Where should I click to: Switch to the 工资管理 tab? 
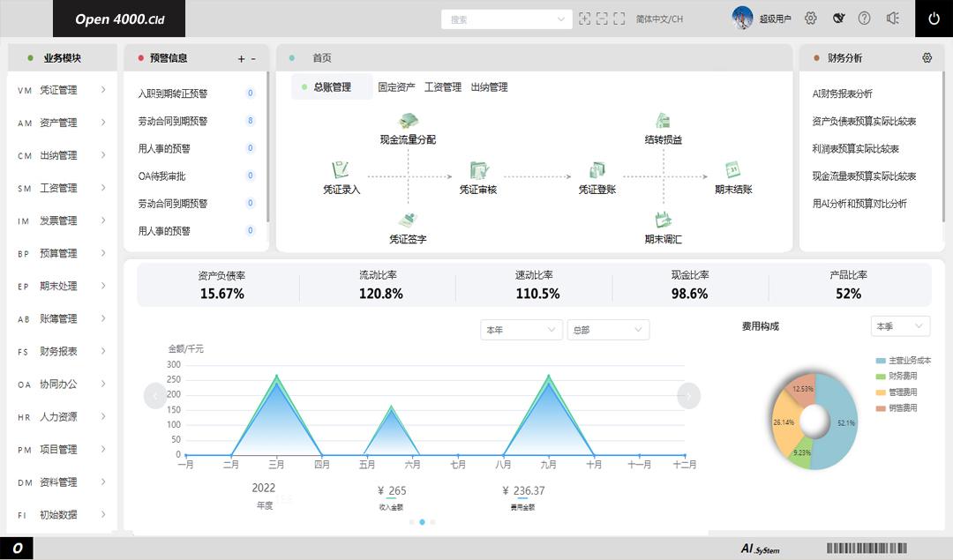click(x=442, y=86)
